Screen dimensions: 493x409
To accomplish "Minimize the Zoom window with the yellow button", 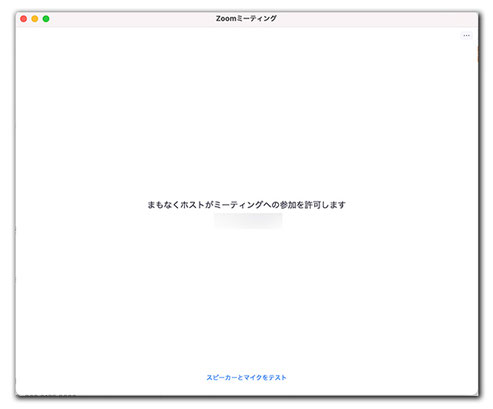I will tap(35, 19).
